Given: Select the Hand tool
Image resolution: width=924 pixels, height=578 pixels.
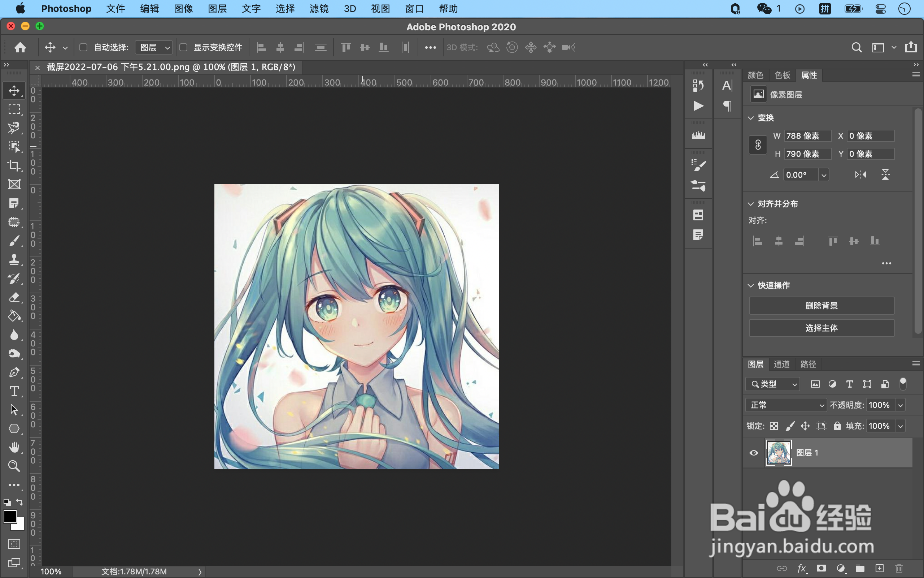Looking at the screenshot, I should (x=14, y=447).
